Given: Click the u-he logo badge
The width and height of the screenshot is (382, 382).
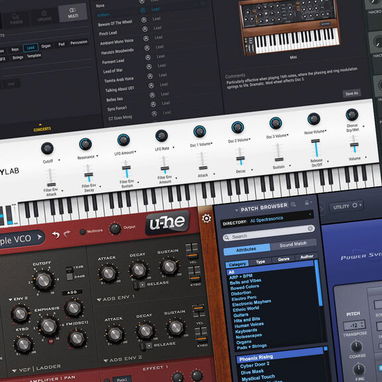Looking at the screenshot, I should pos(167,223).
